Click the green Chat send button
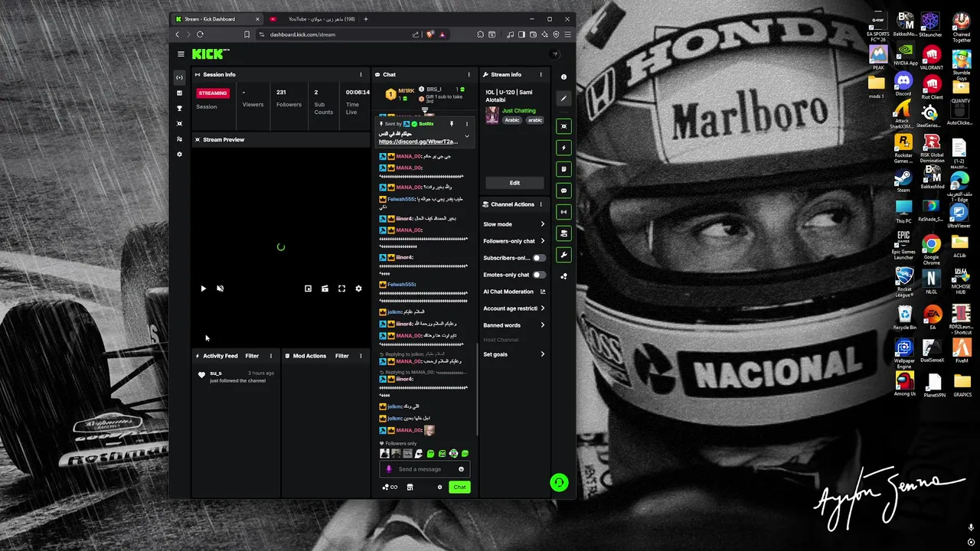This screenshot has width=980, height=551. [x=459, y=487]
